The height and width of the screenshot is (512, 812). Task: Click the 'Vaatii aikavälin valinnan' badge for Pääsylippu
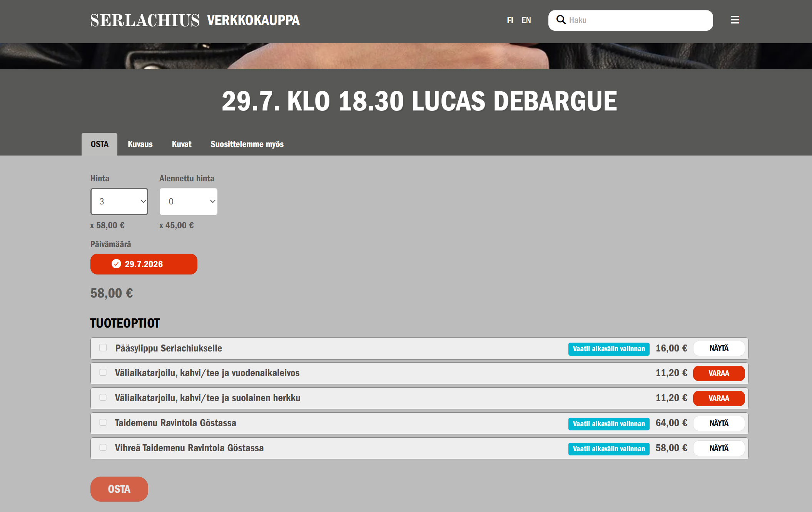point(609,349)
